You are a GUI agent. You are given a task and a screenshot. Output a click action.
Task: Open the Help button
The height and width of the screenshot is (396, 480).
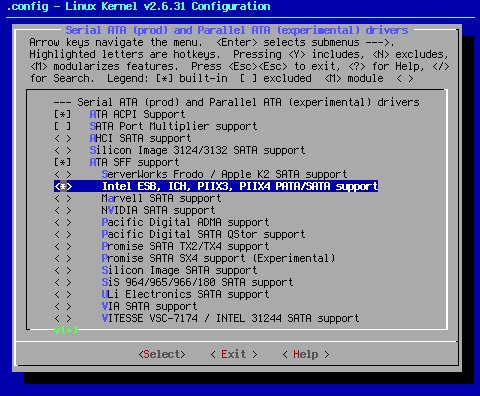tap(306, 354)
